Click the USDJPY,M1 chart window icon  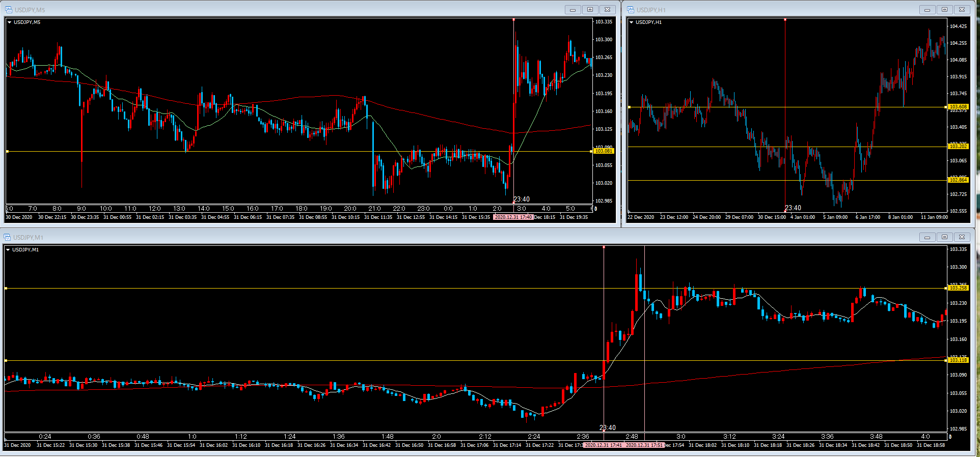(x=7, y=237)
